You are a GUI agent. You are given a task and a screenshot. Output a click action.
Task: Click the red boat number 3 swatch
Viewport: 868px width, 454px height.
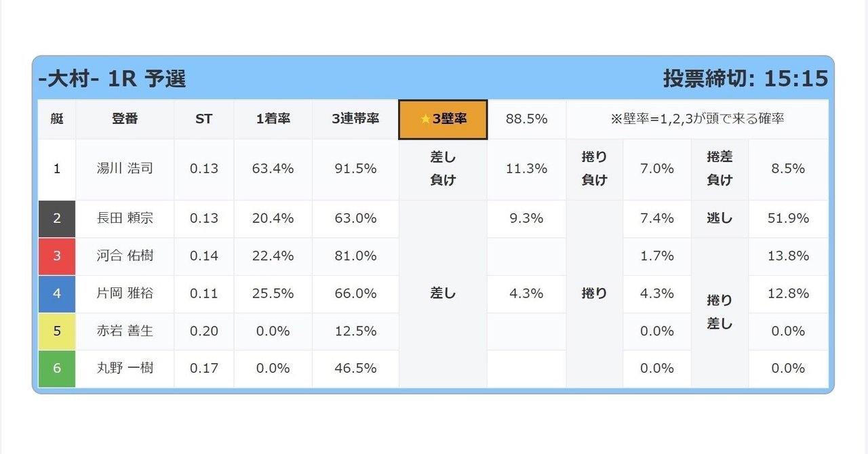(57, 256)
